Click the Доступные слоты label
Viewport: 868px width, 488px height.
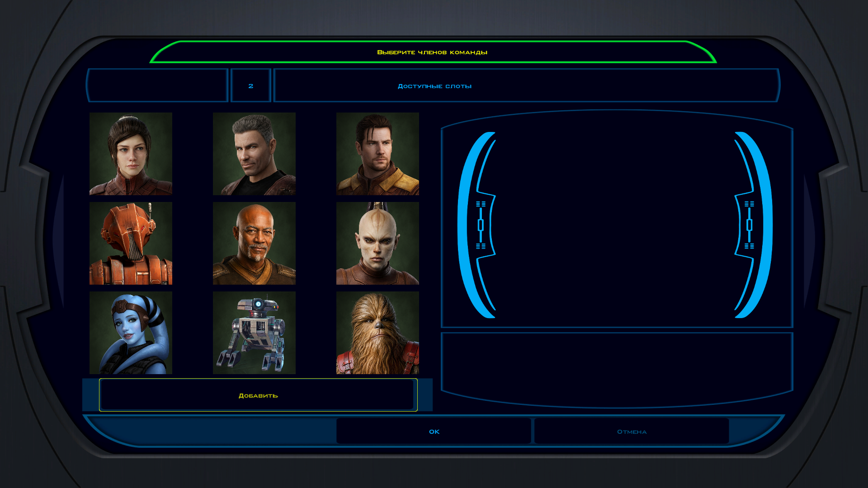tap(434, 86)
